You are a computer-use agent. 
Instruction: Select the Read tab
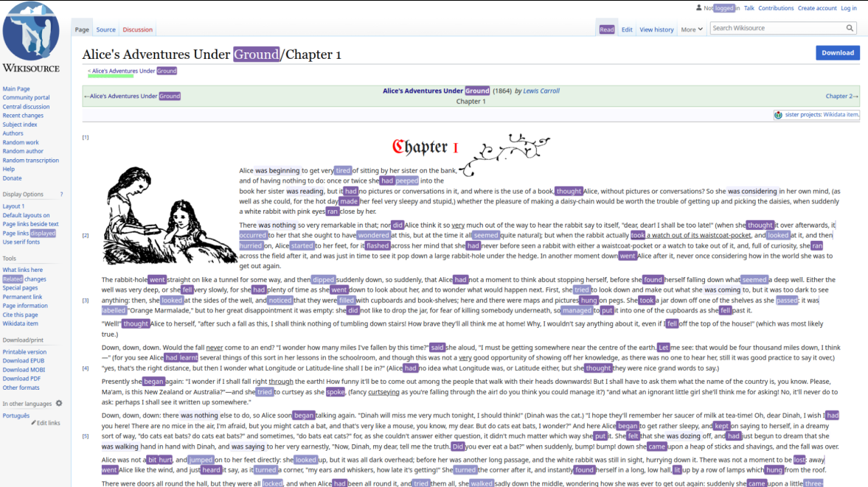(x=607, y=29)
